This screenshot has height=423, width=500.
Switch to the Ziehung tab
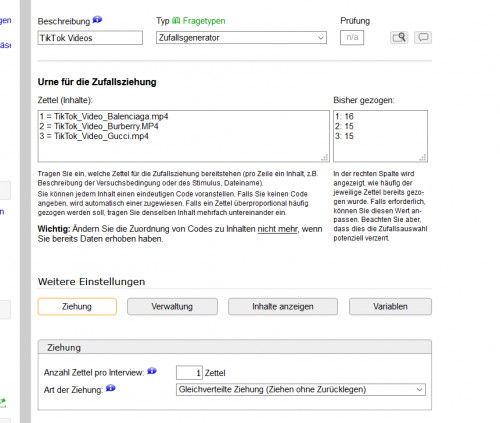77,307
